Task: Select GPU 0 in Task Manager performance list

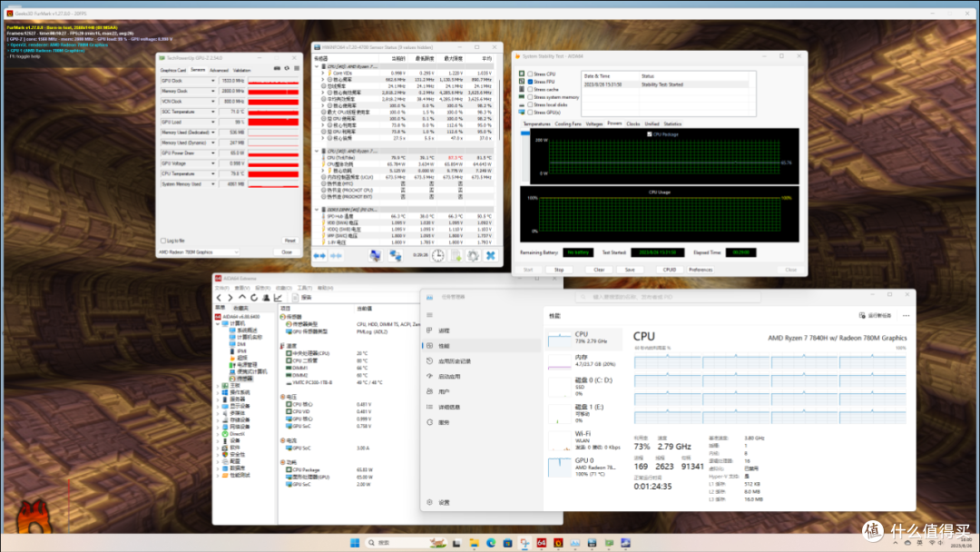Action: pos(584,467)
